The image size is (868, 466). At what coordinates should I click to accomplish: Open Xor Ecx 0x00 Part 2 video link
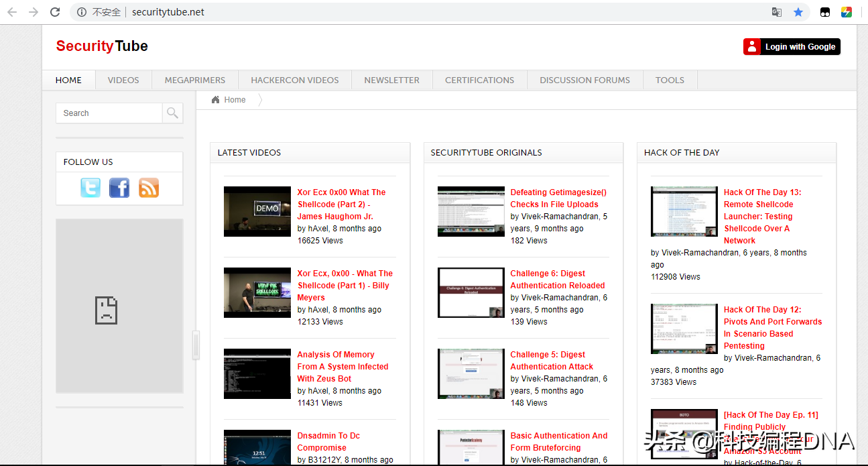pyautogui.click(x=342, y=205)
